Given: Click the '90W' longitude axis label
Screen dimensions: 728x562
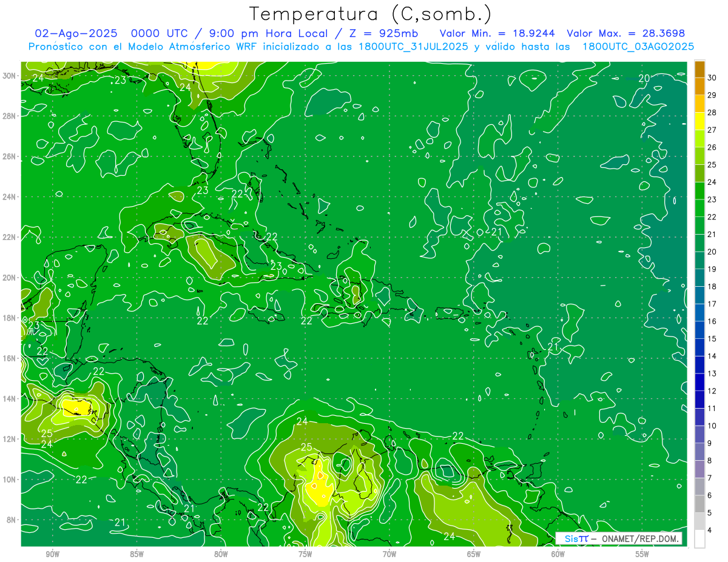Looking at the screenshot, I should (53, 554).
